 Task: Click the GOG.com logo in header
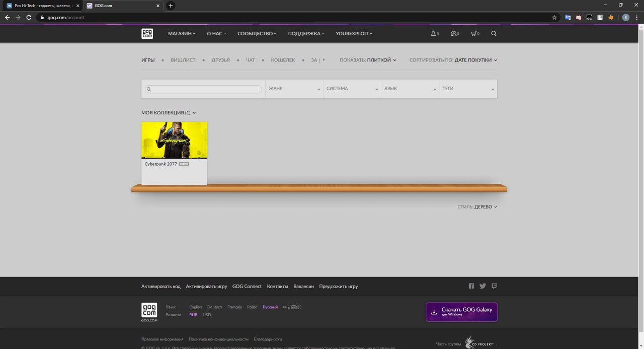pos(147,34)
